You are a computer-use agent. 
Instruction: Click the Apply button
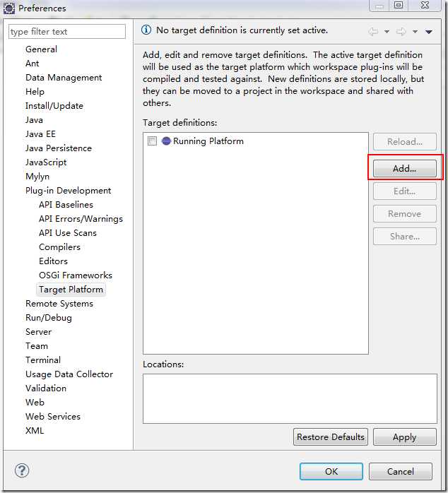(x=405, y=436)
